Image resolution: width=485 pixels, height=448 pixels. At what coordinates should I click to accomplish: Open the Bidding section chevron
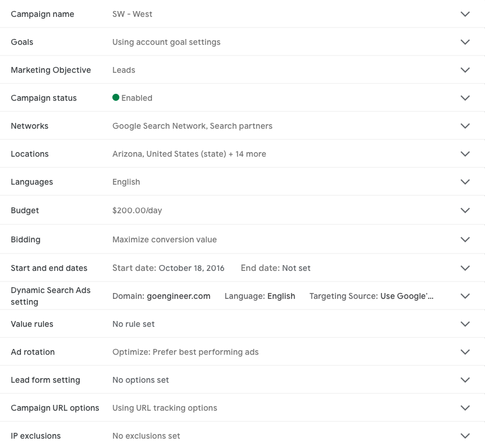tap(465, 239)
